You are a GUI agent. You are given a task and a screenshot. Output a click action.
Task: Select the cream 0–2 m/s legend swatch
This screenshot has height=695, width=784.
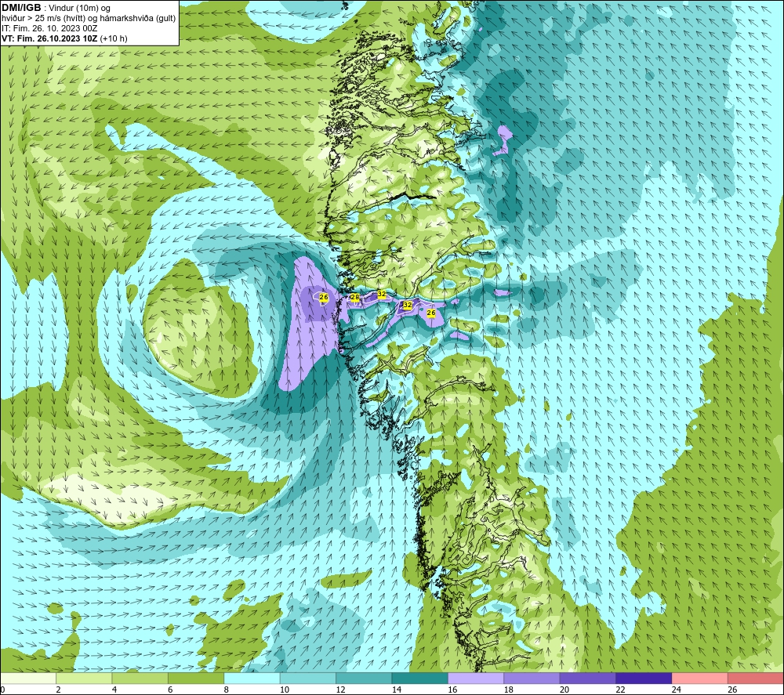(x=28, y=679)
